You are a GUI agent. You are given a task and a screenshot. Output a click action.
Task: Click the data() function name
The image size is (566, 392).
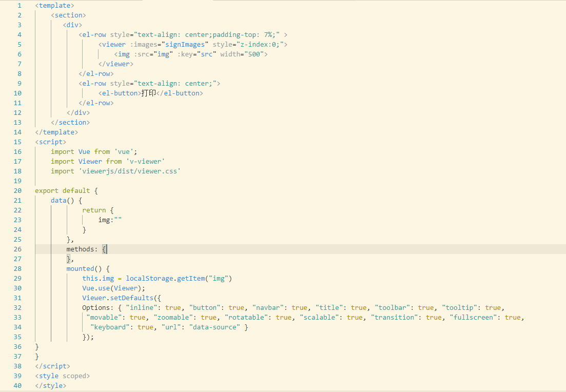click(58, 200)
